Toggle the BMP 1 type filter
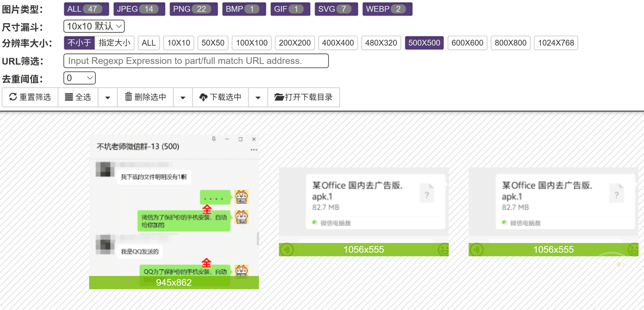 [244, 9]
